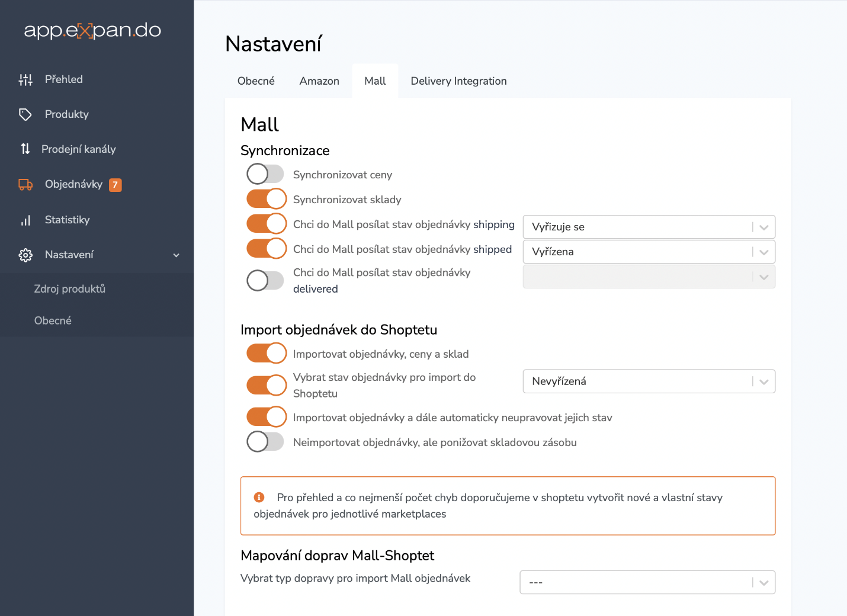Click the Synchronizovat ceny label
Image resolution: width=847 pixels, height=616 pixels.
[342, 175]
